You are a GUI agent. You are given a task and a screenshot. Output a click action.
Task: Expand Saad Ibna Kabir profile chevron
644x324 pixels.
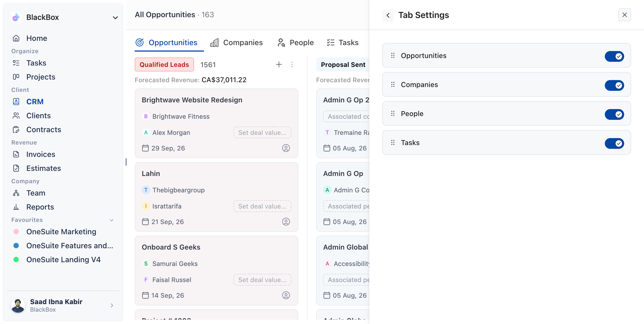pos(112,305)
